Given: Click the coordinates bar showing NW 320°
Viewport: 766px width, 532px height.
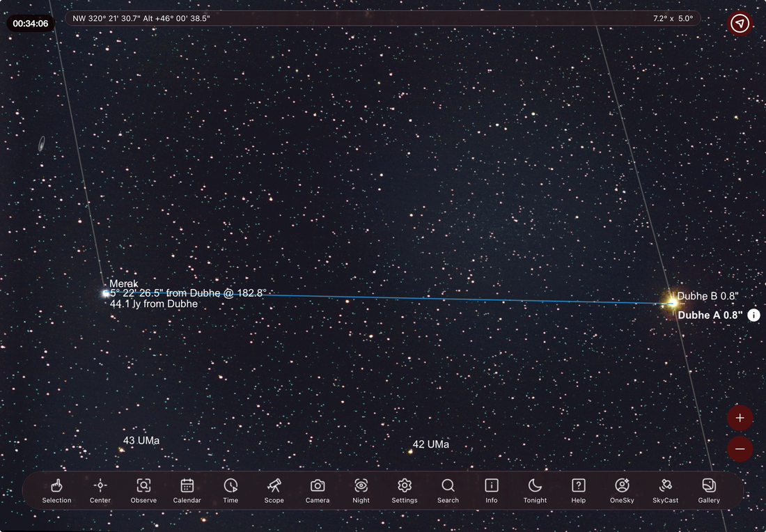Looking at the screenshot, I should (x=383, y=19).
